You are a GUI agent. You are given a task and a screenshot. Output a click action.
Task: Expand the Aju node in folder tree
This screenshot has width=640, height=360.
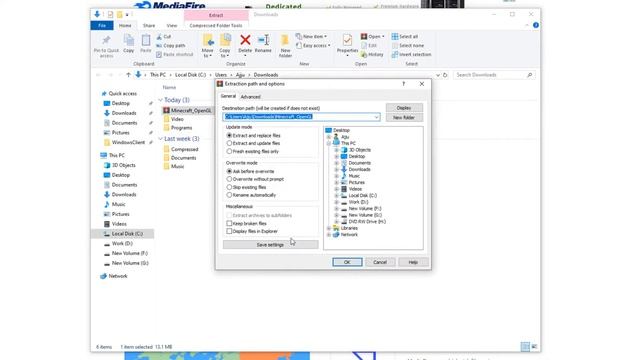pyautogui.click(x=329, y=137)
